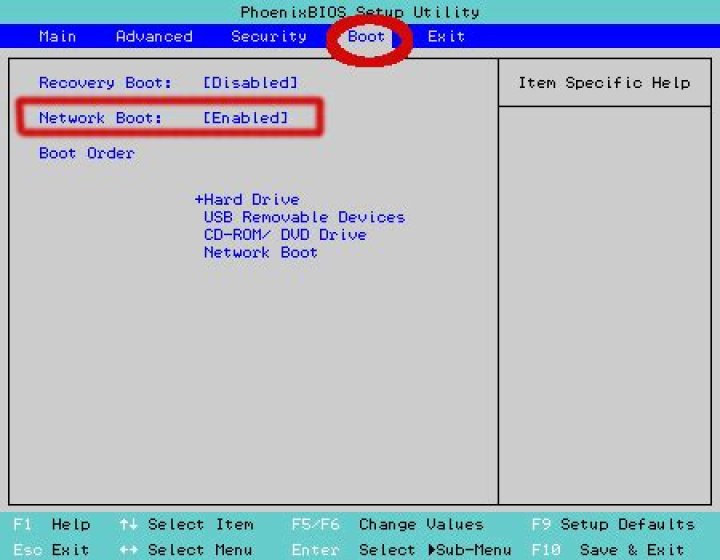
Task: Click the Boot Order heading
Action: [x=87, y=153]
